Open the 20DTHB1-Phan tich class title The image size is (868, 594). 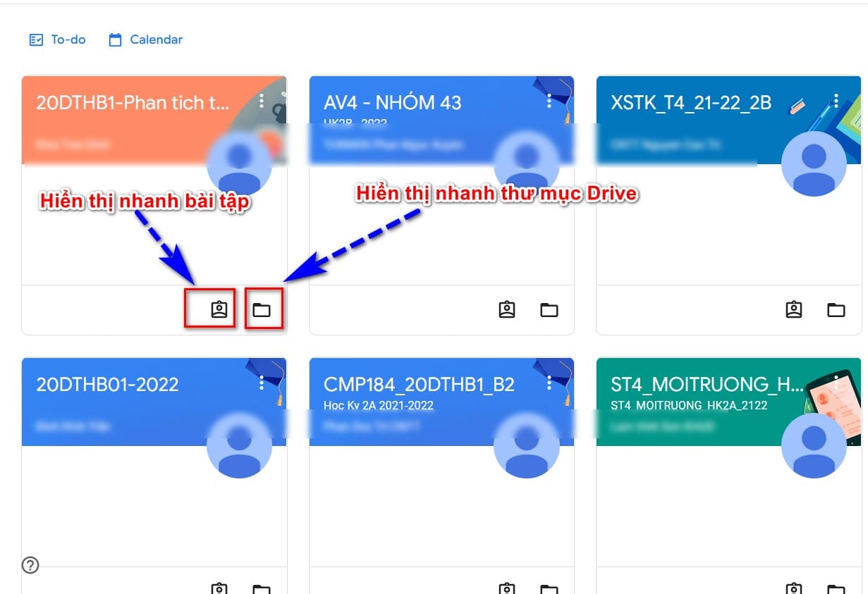pyautogui.click(x=133, y=103)
